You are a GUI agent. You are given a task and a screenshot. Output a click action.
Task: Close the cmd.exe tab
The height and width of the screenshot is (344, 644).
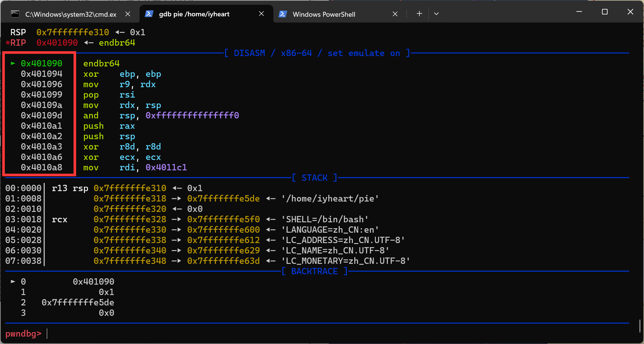(x=128, y=14)
